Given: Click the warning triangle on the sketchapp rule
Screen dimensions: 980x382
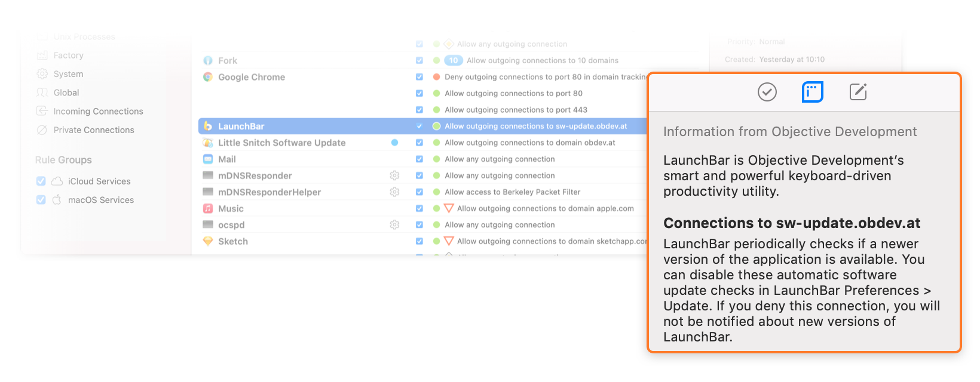Looking at the screenshot, I should [449, 241].
